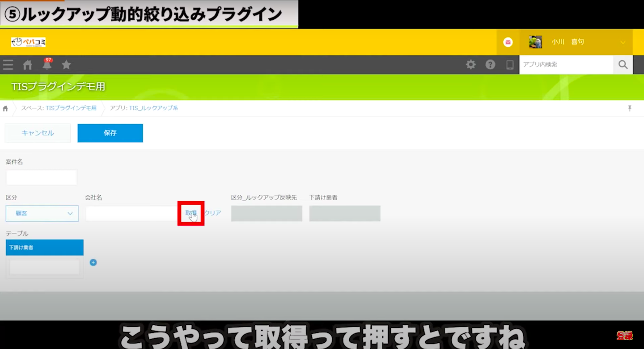Click the help question mark icon
644x349 pixels.
tap(490, 64)
